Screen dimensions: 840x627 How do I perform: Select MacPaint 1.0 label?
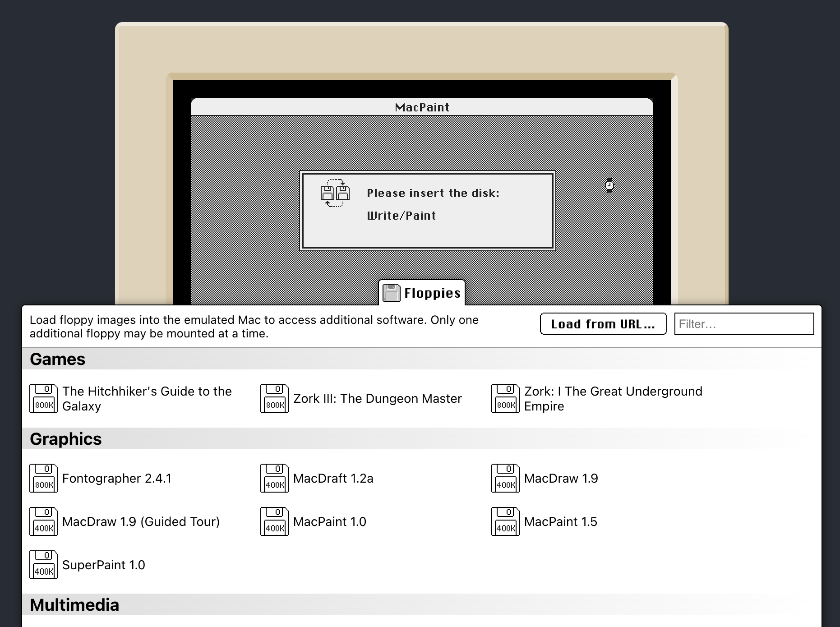coord(330,521)
